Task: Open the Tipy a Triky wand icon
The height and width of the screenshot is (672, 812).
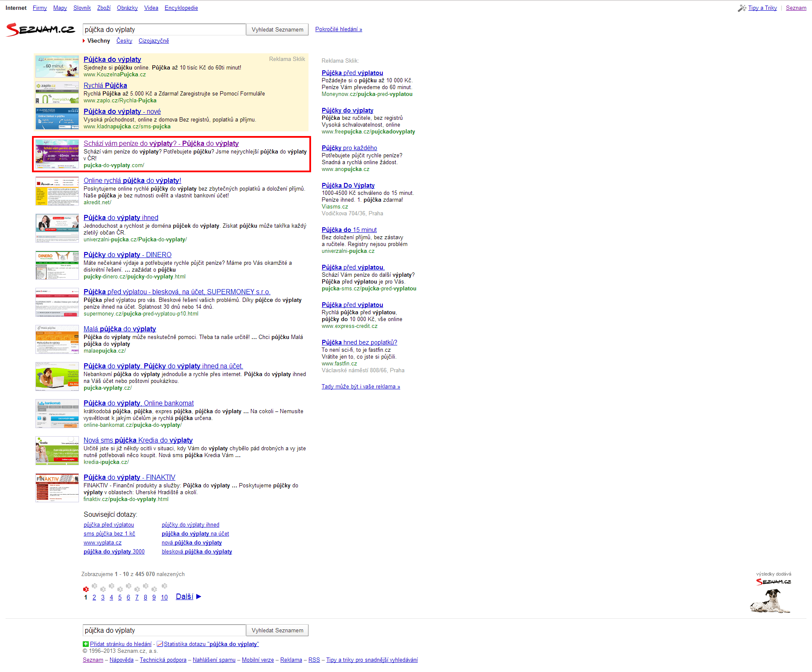Action: (742, 8)
